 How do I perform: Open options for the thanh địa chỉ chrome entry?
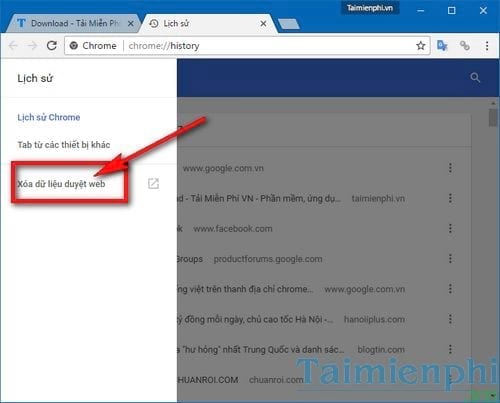[x=450, y=289]
